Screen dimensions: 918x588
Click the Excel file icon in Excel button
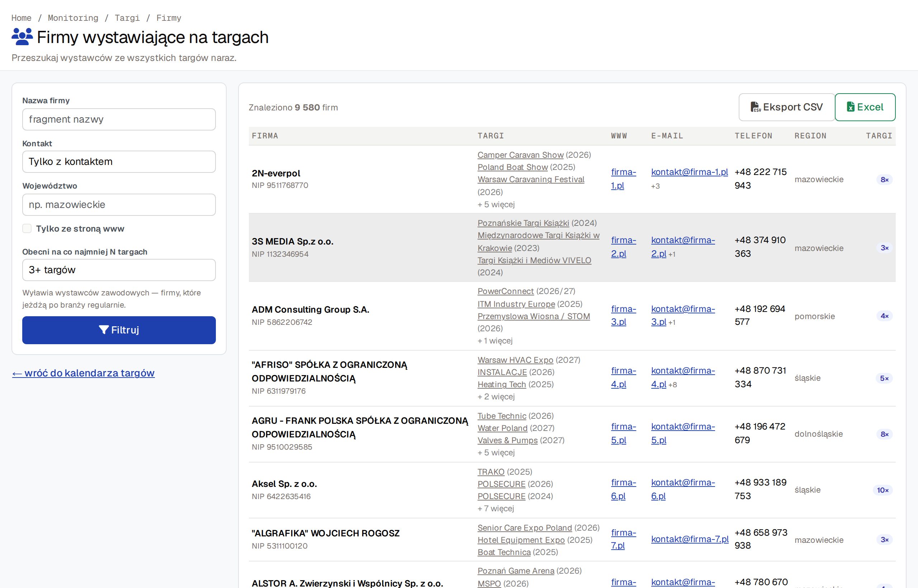[x=851, y=107]
